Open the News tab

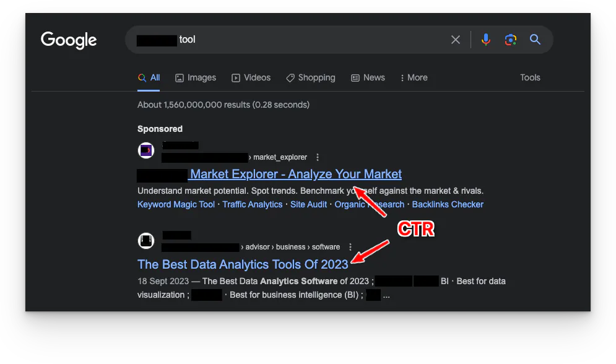coord(368,78)
